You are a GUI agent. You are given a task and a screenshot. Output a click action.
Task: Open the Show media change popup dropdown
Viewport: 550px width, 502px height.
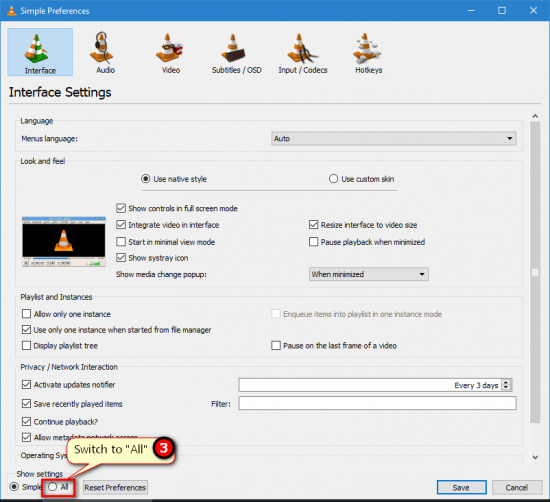click(369, 274)
